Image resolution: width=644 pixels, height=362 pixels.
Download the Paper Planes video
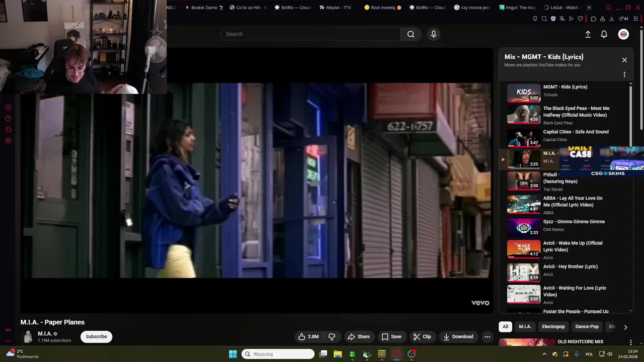pyautogui.click(x=458, y=337)
